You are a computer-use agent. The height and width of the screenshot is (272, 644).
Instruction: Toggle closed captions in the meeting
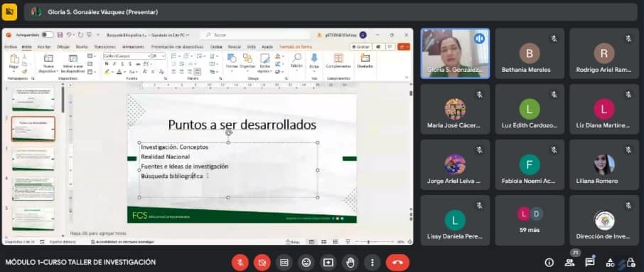pos(284,263)
